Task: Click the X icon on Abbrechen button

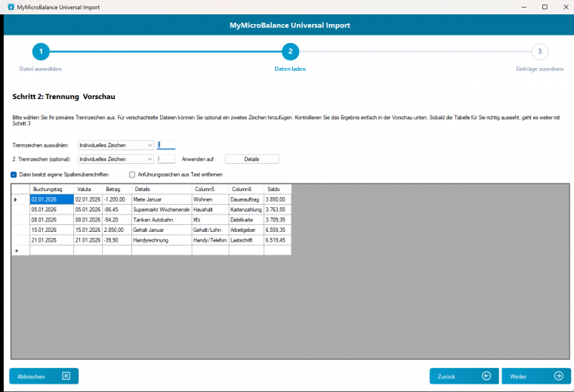Action: coord(66,376)
